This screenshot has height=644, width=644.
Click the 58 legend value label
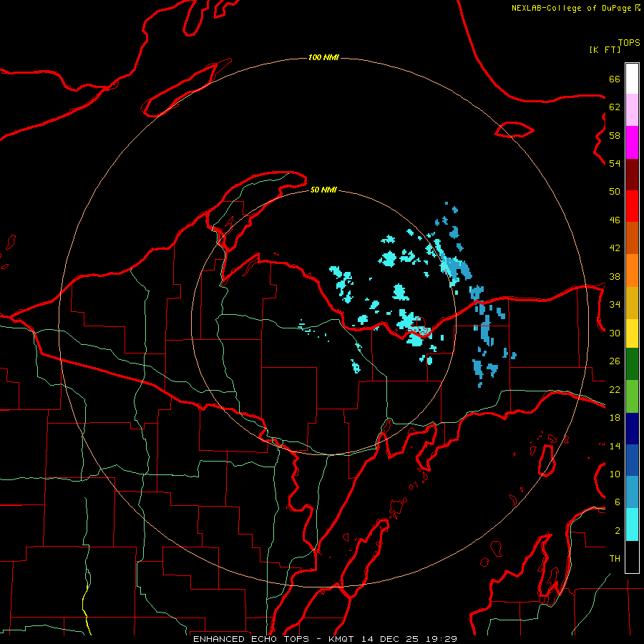click(615, 135)
